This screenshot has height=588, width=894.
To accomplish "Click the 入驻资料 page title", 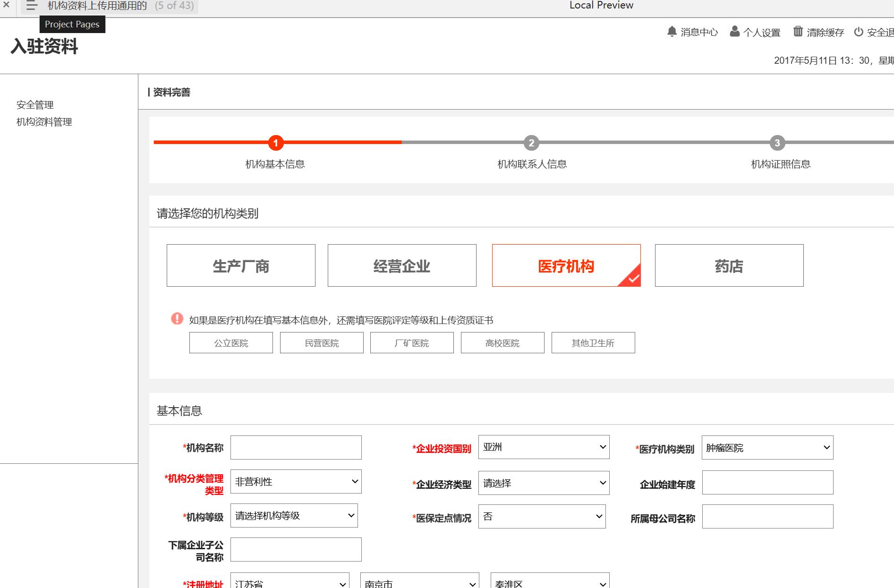I will 44,46.
